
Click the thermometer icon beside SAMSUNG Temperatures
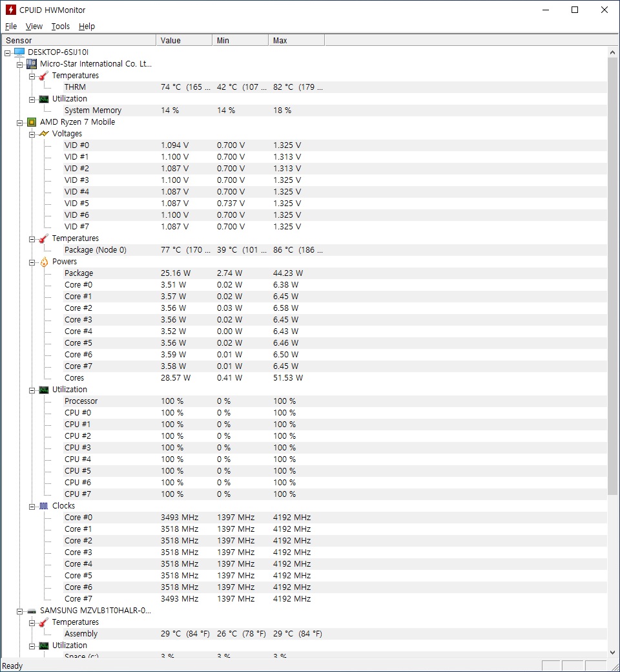(x=44, y=622)
